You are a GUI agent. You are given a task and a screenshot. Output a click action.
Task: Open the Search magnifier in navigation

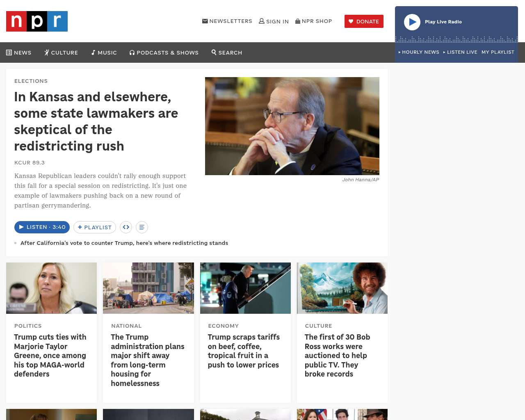(x=226, y=52)
